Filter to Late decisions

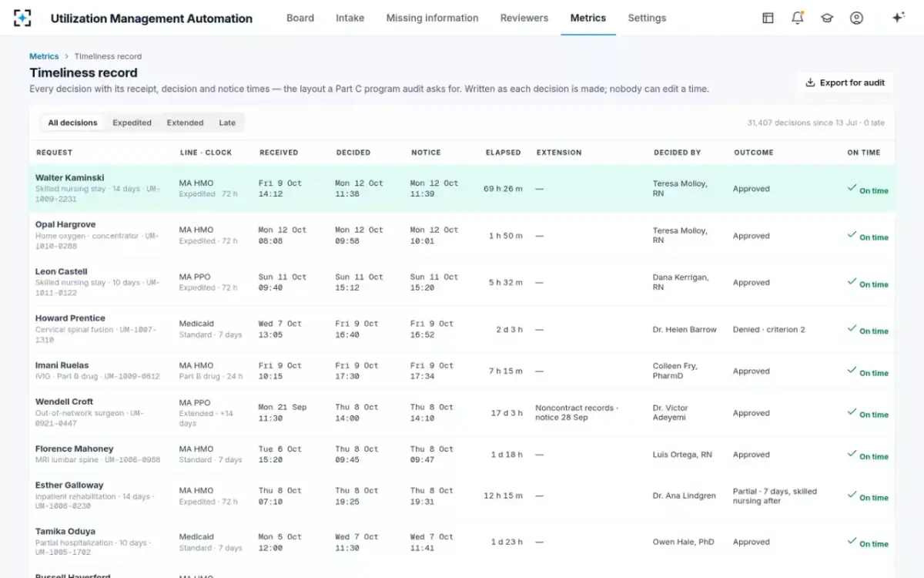(227, 123)
